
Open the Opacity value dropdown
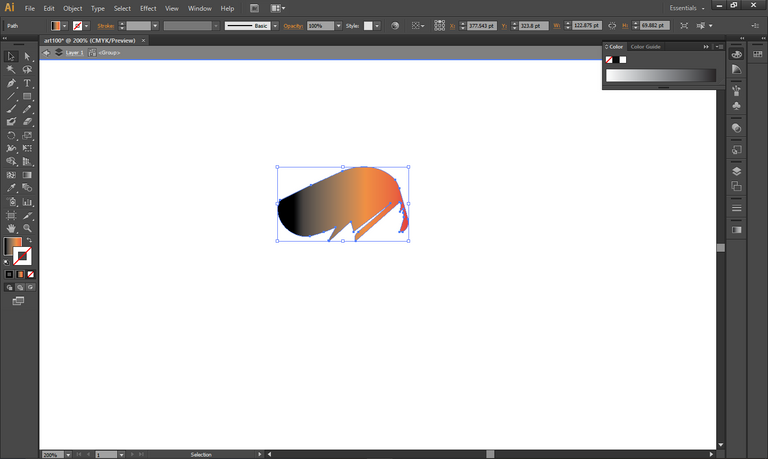[x=338, y=26]
